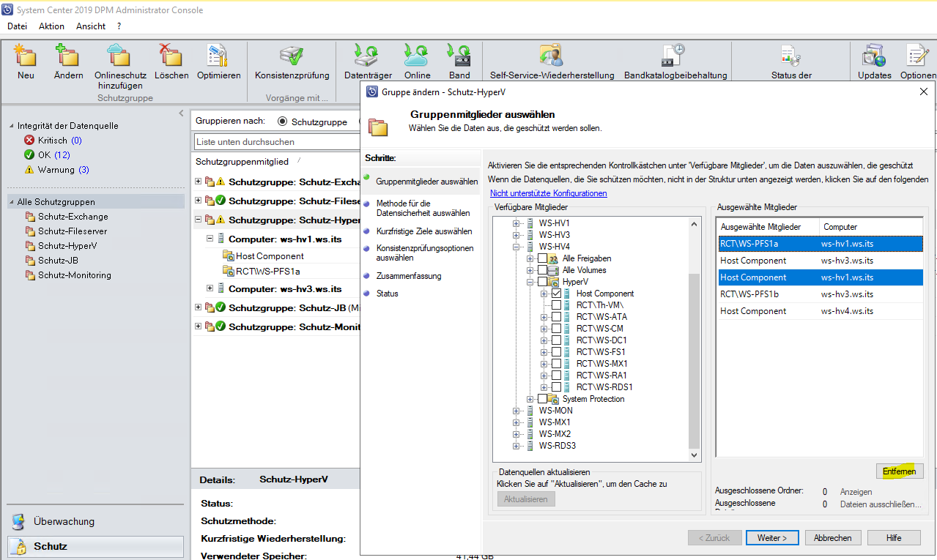The width and height of the screenshot is (937, 560).
Task: Check Alle Volumes checkbox
Action: click(542, 270)
